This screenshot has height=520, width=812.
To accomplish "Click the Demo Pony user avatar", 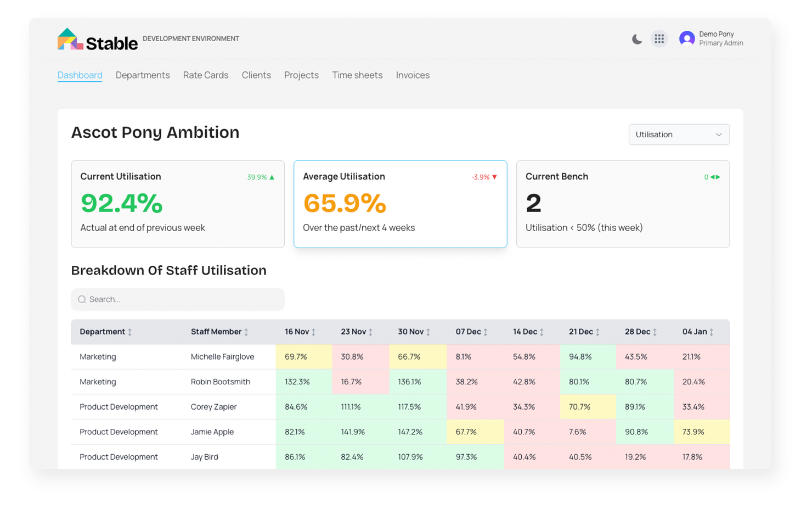I will point(686,38).
